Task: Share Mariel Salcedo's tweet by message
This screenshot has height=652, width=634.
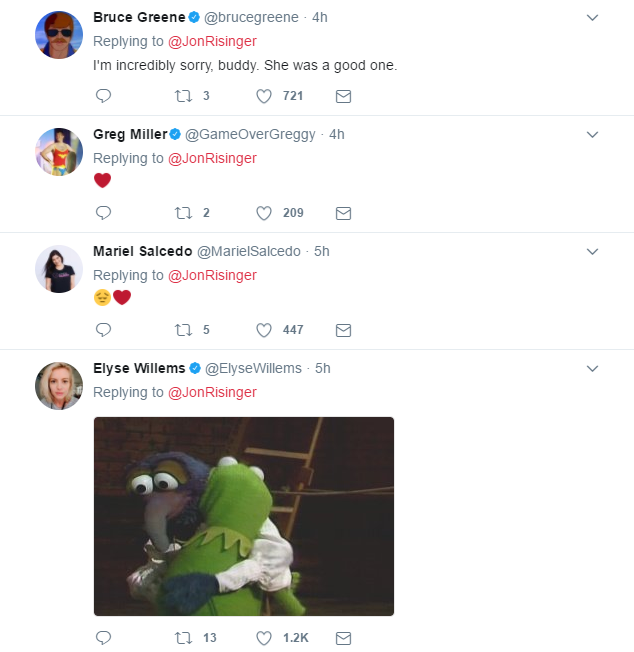Action: tap(343, 330)
